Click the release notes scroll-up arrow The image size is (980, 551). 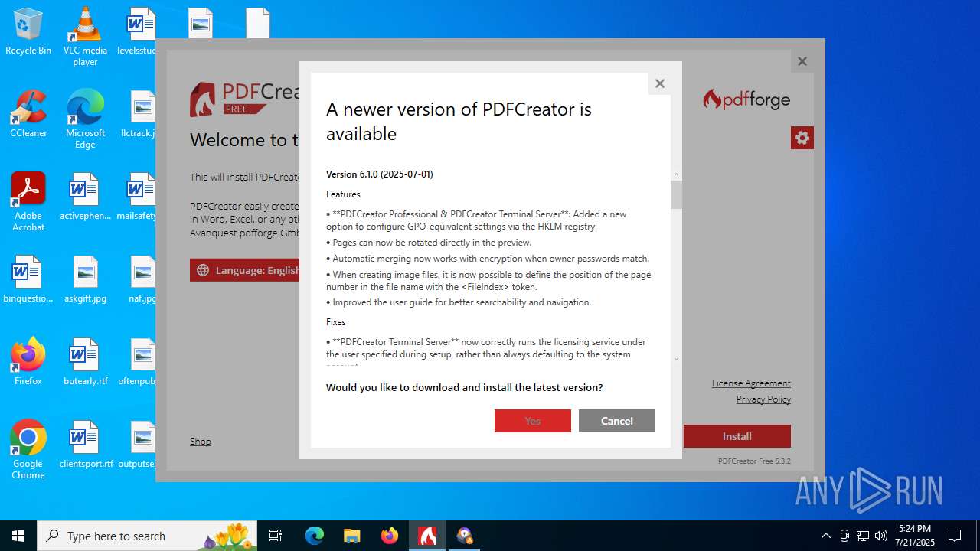point(676,174)
